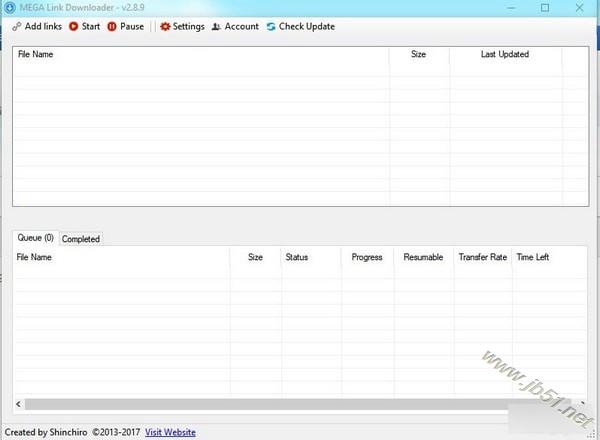
Task: Click the Account people icon
Action: pyautogui.click(x=216, y=27)
